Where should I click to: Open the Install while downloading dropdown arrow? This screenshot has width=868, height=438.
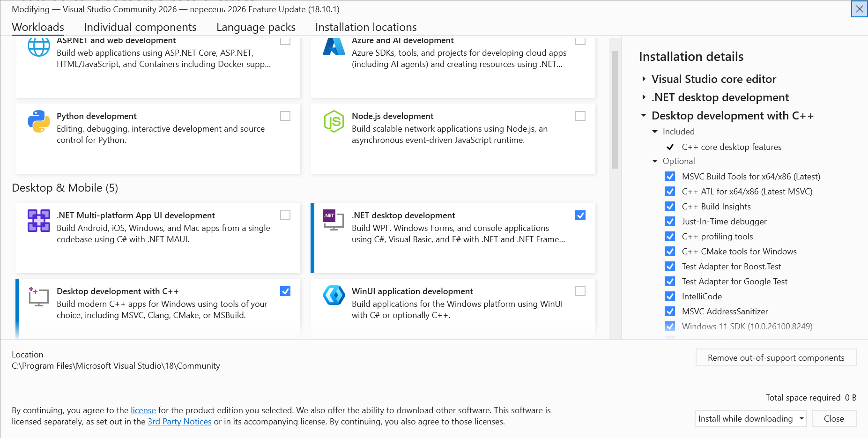[x=801, y=418]
